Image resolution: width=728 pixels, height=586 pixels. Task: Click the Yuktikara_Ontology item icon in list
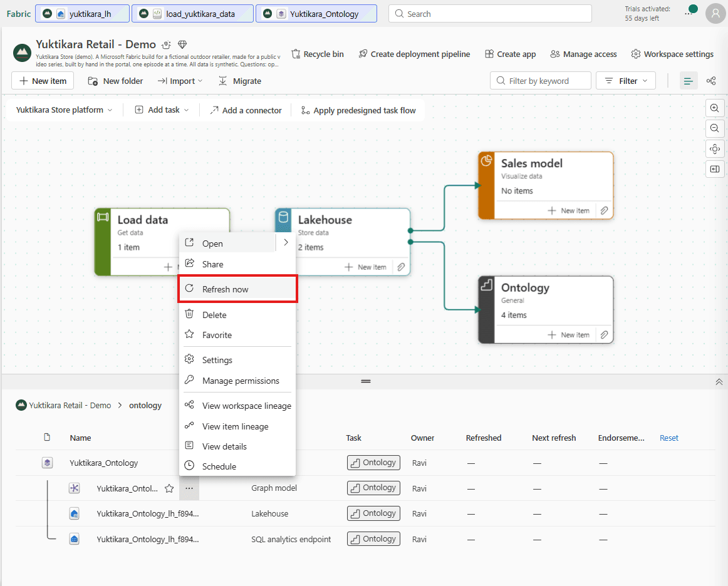(x=48, y=463)
